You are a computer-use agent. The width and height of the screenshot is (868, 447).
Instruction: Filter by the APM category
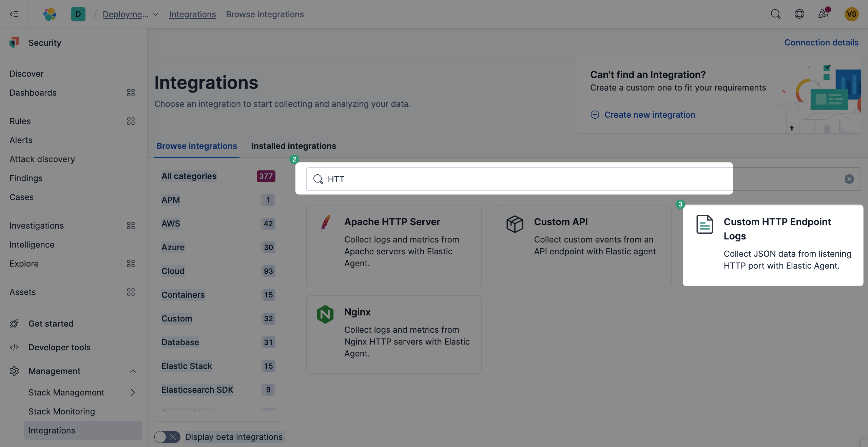[x=171, y=200]
